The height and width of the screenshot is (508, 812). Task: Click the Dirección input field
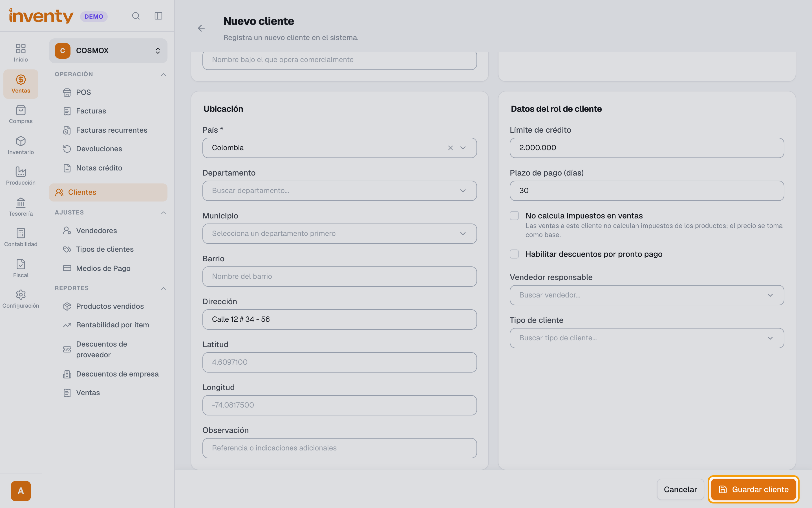(339, 319)
